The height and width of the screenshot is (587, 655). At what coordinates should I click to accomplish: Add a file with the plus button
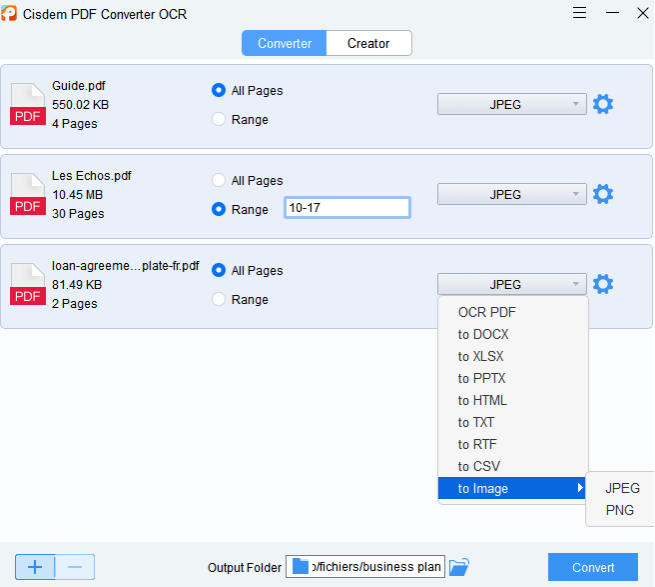[35, 567]
